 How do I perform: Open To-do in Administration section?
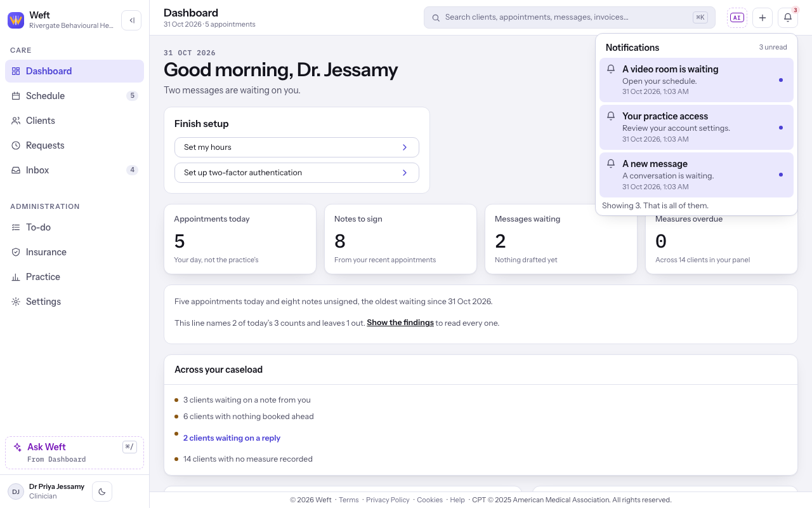pos(75,227)
